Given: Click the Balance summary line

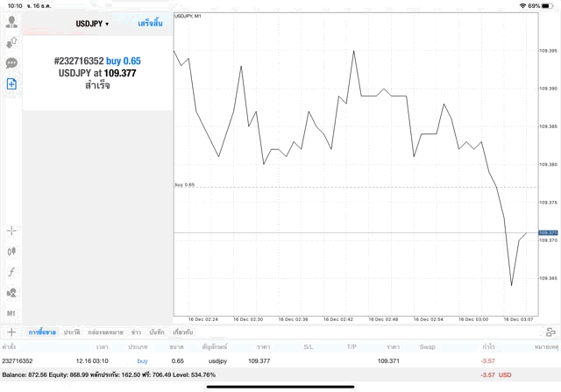Looking at the screenshot, I should (x=109, y=374).
